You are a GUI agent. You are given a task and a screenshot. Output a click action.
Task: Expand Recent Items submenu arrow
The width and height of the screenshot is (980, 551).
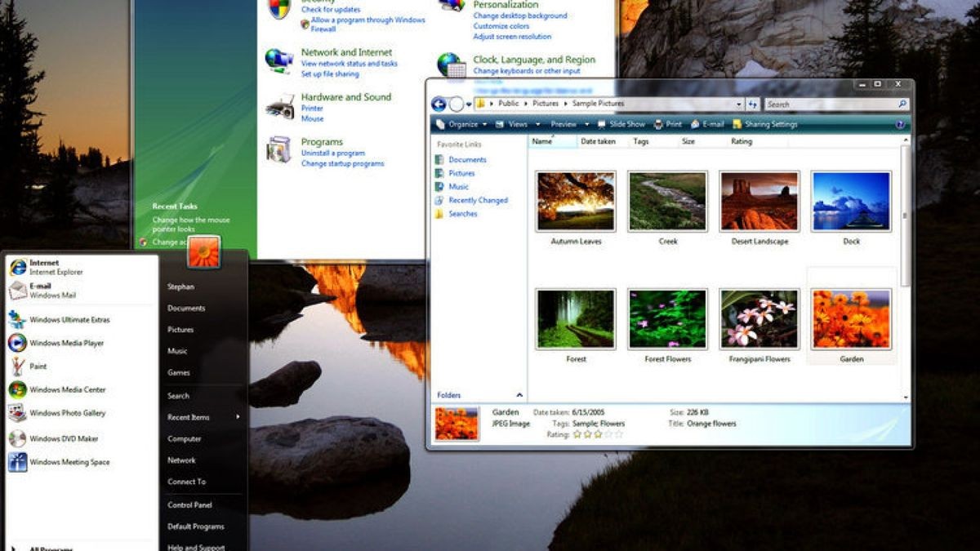(x=238, y=417)
